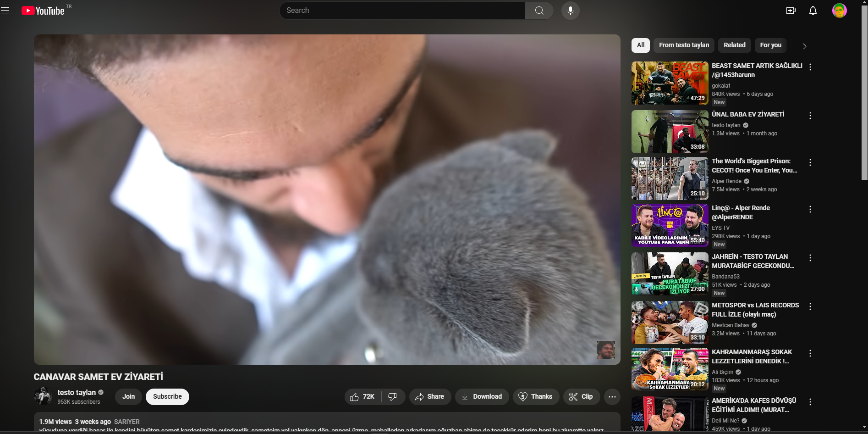Viewport: 868px width, 434px height.
Task: Subscribe to testo taylan
Action: (x=167, y=397)
